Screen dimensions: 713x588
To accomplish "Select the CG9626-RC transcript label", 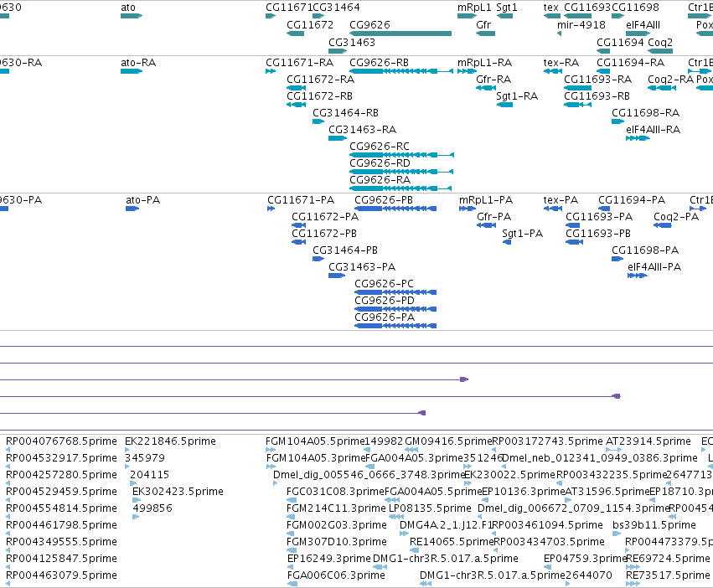I will pos(380,147).
